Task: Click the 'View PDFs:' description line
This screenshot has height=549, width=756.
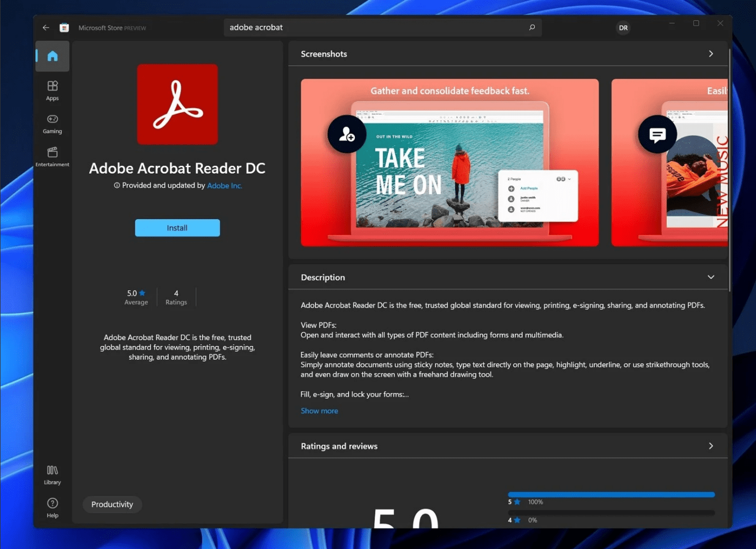Action: (319, 325)
